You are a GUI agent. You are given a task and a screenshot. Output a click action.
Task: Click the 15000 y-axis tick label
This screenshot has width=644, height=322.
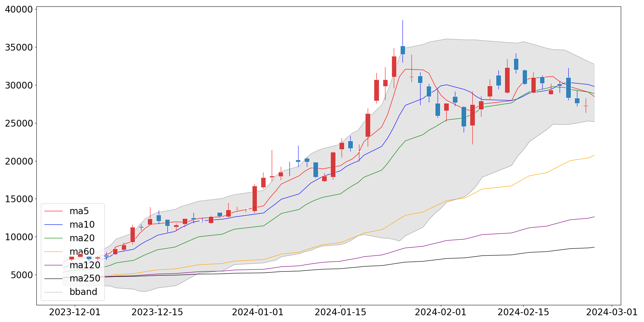pyautogui.click(x=19, y=199)
